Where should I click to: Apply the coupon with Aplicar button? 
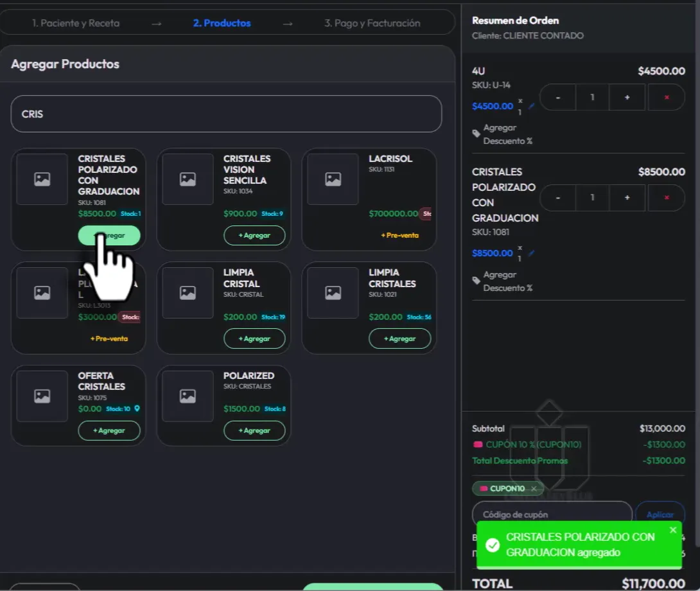(x=660, y=515)
